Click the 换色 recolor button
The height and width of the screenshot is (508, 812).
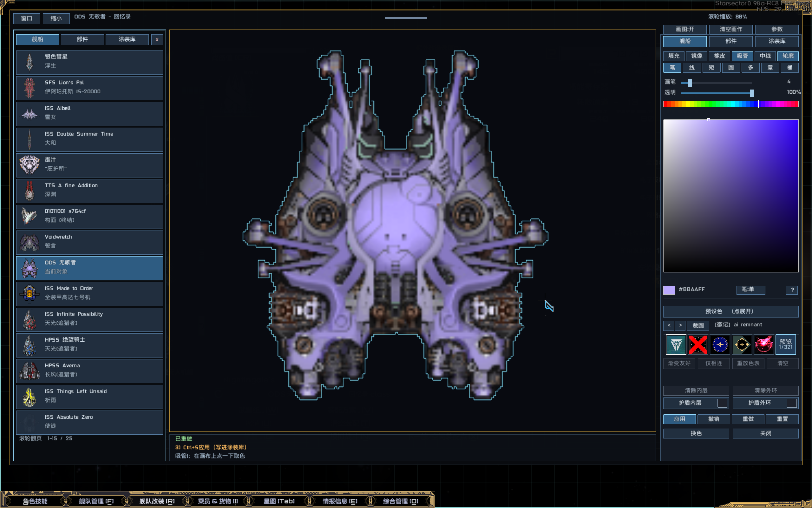696,433
